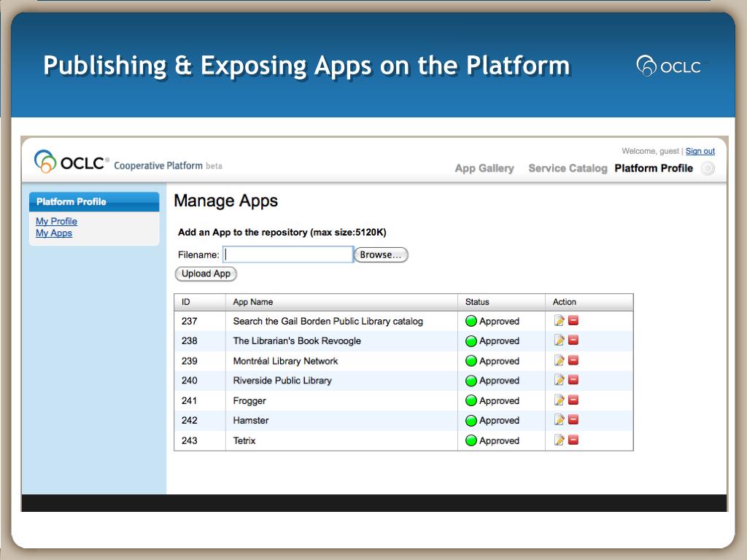Sign out of the platform
Image resolution: width=747 pixels, height=560 pixels.
[700, 151]
